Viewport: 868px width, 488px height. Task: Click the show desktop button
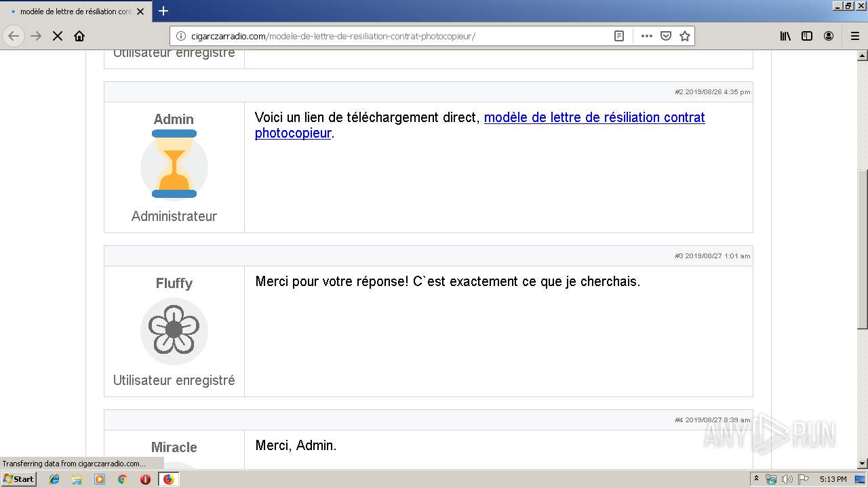[x=861, y=479]
